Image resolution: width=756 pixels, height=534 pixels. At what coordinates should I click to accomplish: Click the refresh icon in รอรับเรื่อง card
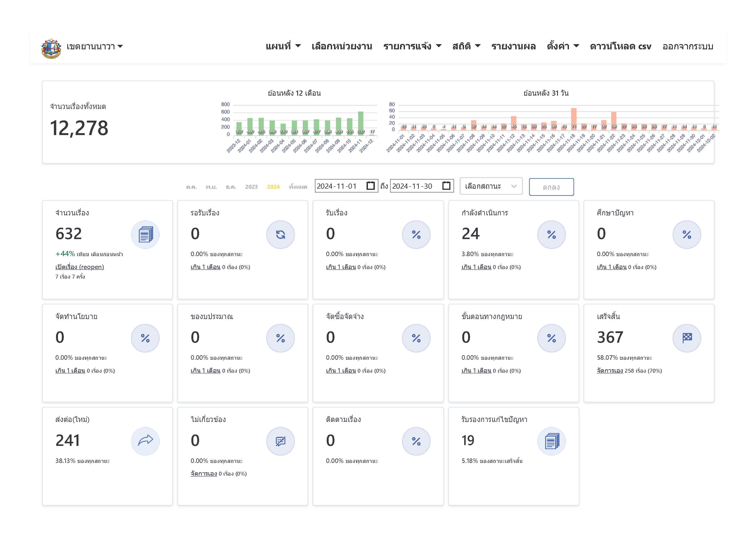(x=280, y=235)
